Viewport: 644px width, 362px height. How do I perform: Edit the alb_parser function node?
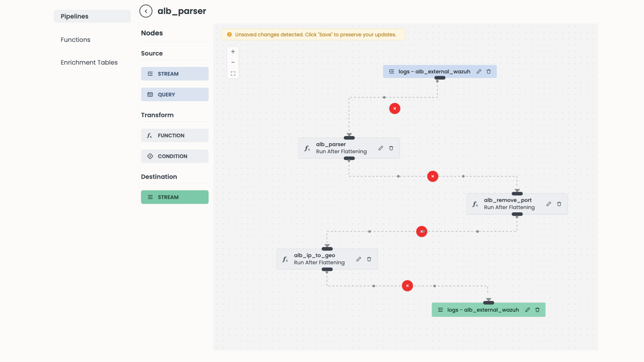pyautogui.click(x=381, y=148)
